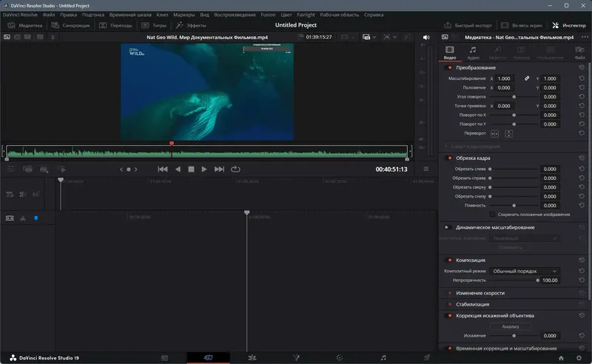
Task: Toggle the Обрезка кадра section switch
Action: pos(449,158)
